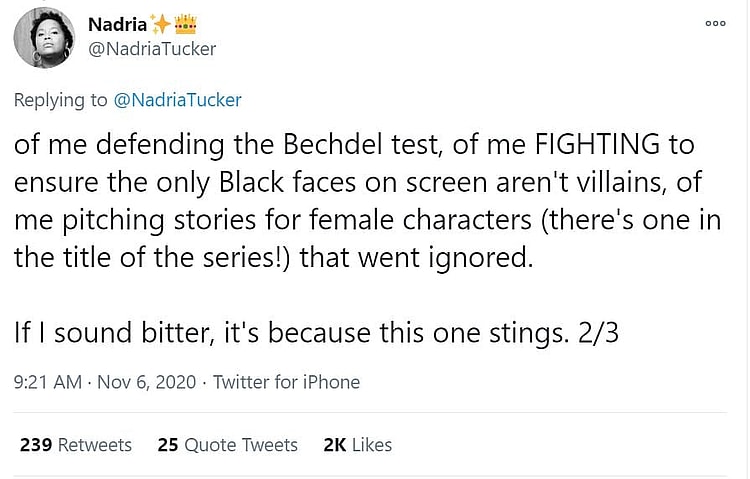Click the Nov 6, 2020 date
750x479 pixels.
tap(146, 382)
